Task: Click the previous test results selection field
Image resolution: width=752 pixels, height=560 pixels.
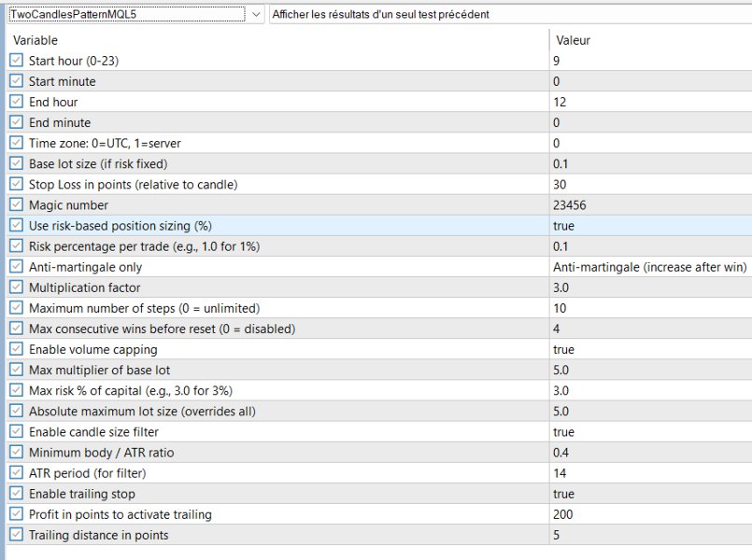Action: tap(509, 15)
